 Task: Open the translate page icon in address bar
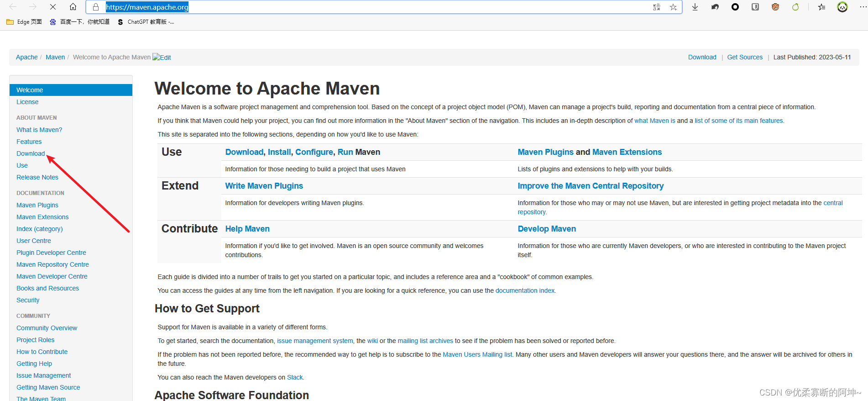pos(657,7)
